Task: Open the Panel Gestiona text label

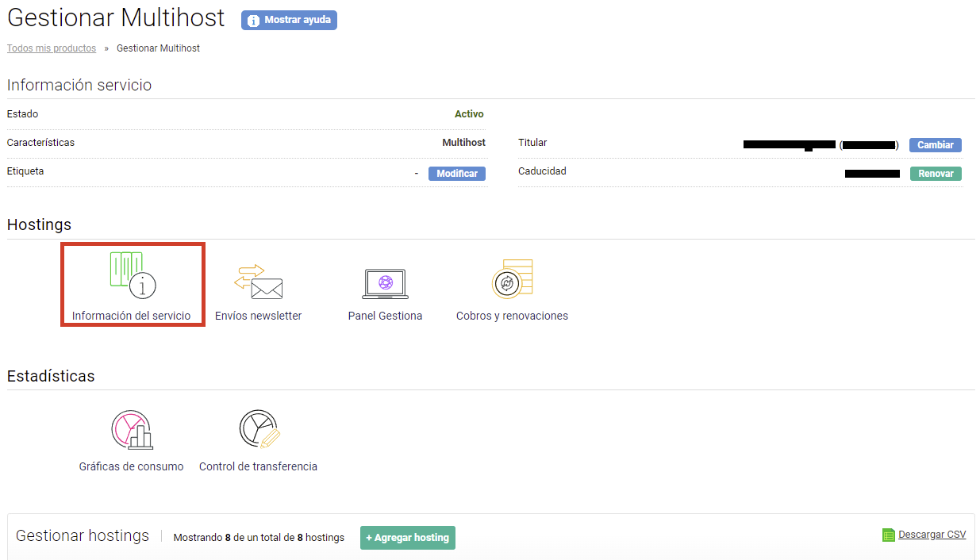Action: (385, 316)
